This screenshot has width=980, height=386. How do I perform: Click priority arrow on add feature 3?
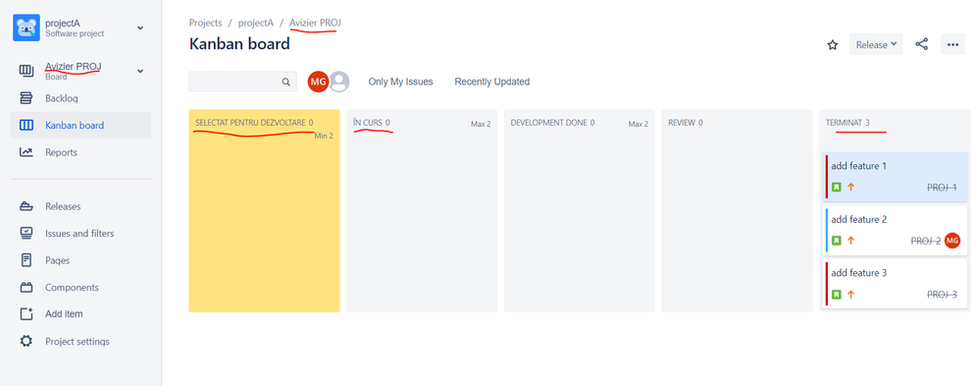coord(851,294)
